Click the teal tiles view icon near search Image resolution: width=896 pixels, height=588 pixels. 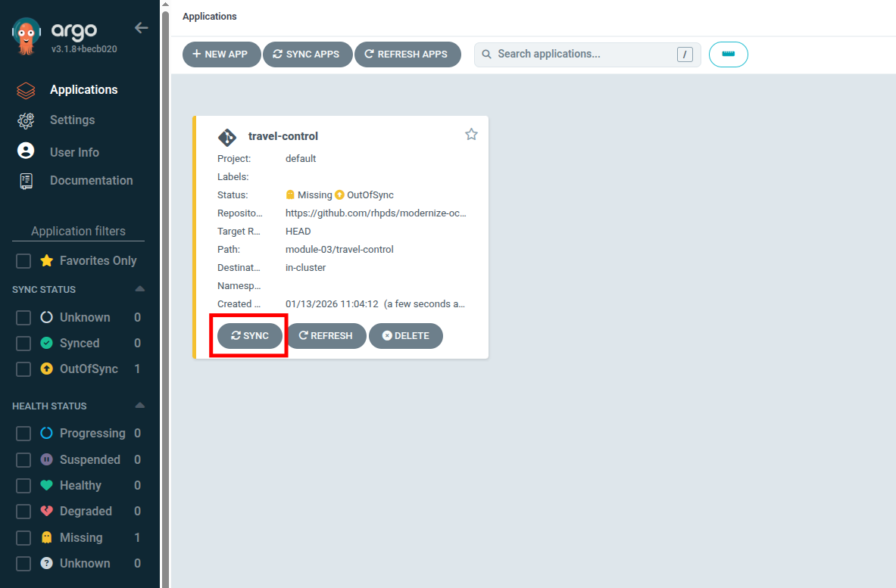pyautogui.click(x=728, y=54)
